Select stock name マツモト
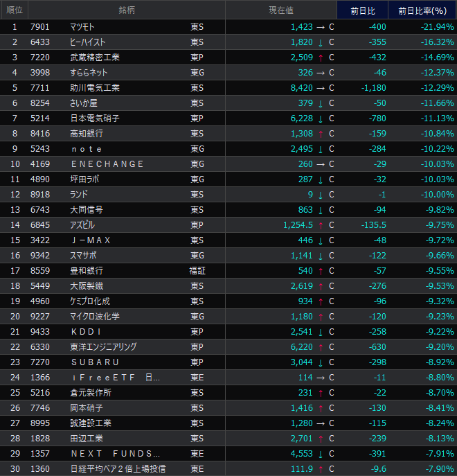Image resolution: width=457 pixels, height=476 pixels. click(82, 27)
